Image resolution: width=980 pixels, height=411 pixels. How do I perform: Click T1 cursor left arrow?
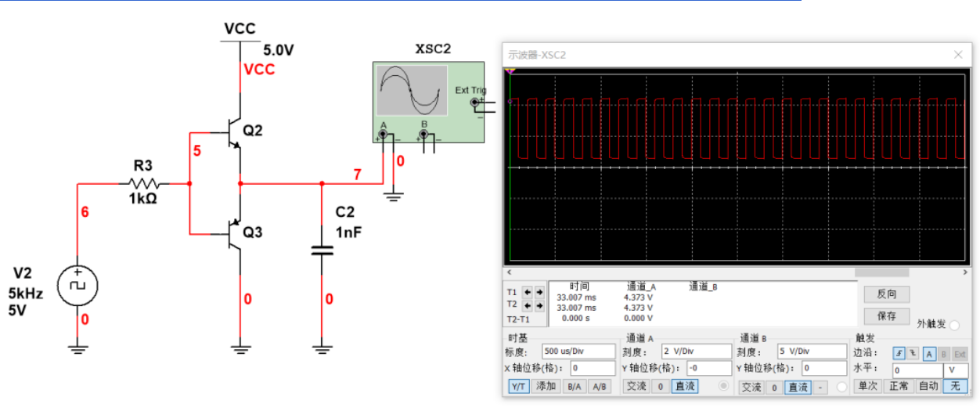(x=528, y=292)
